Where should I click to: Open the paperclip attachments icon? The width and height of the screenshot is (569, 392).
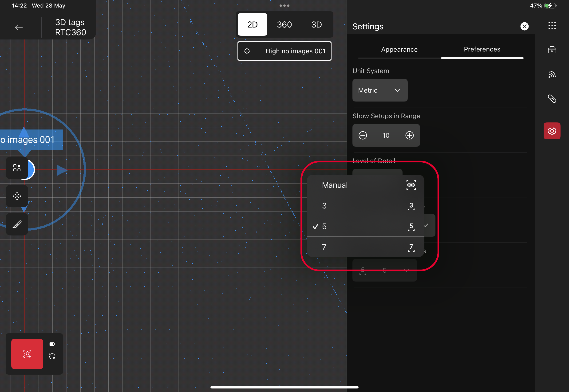[x=552, y=99]
